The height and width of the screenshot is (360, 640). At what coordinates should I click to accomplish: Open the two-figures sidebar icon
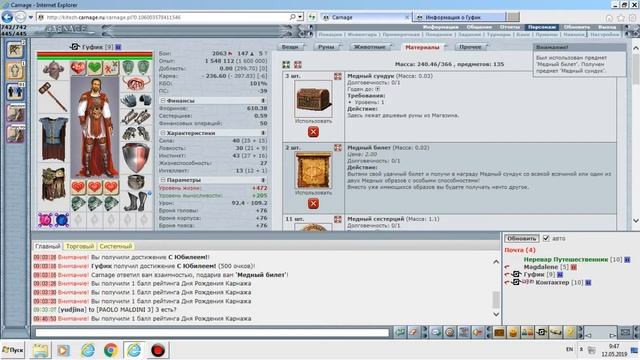click(16, 91)
